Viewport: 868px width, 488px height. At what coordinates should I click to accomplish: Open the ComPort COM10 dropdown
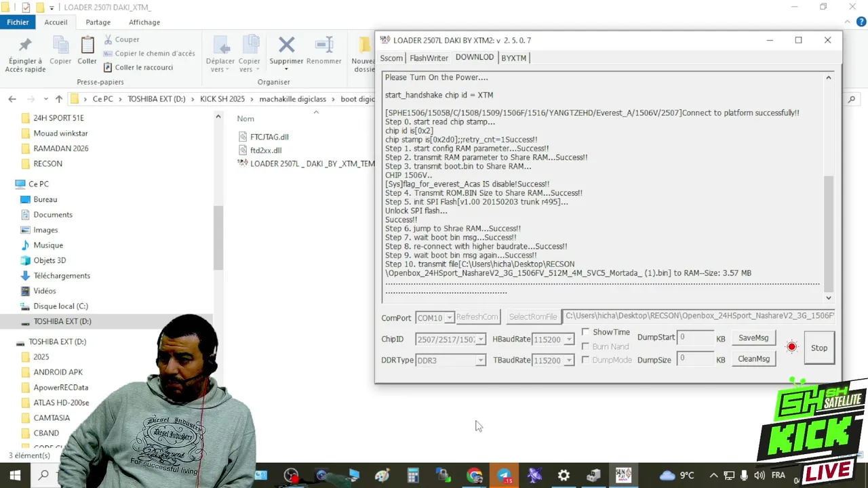click(448, 317)
